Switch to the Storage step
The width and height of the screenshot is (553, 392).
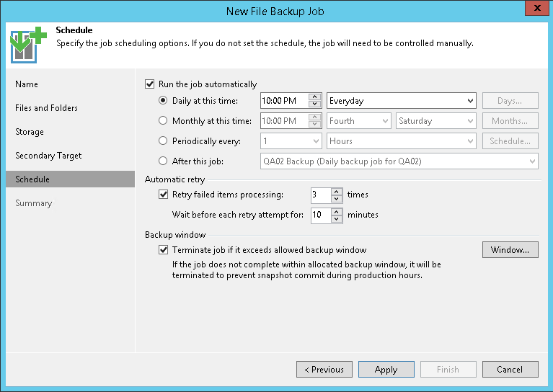[30, 132]
